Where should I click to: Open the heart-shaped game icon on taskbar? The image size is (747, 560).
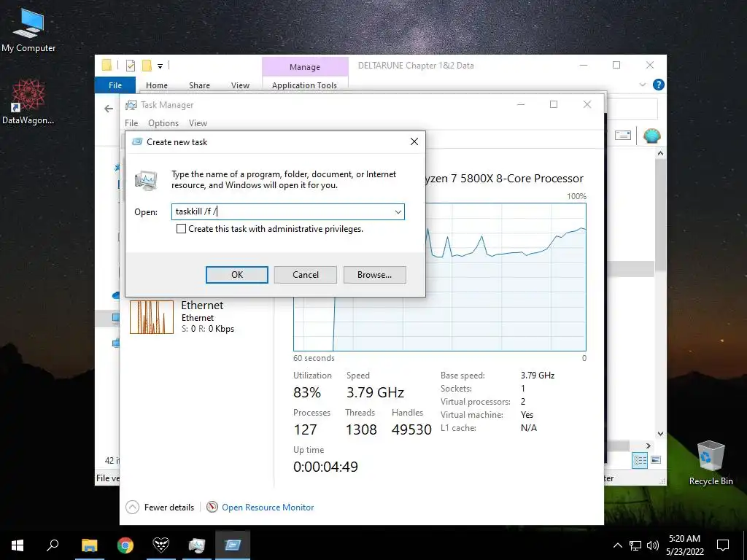point(161,545)
